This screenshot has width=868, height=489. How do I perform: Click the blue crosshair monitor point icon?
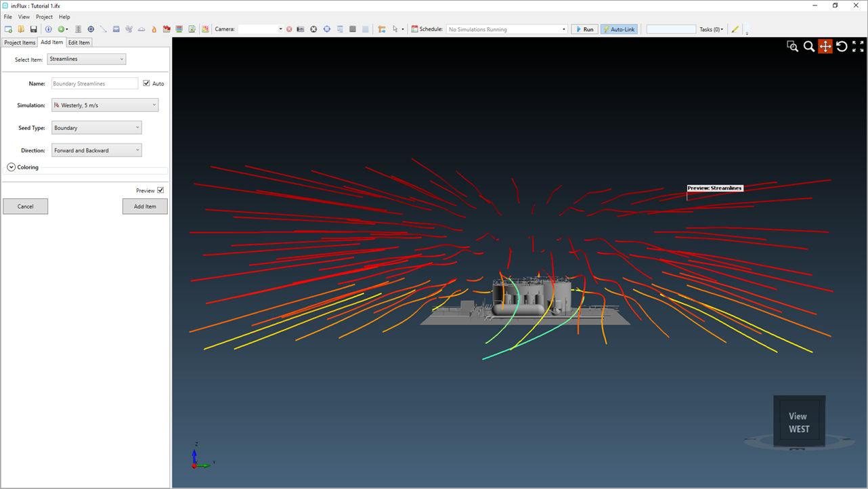tap(91, 29)
